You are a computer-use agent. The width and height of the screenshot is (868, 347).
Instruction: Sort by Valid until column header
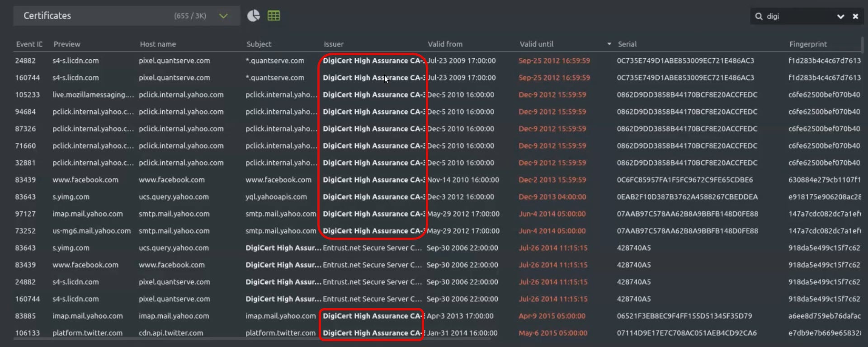pos(536,44)
